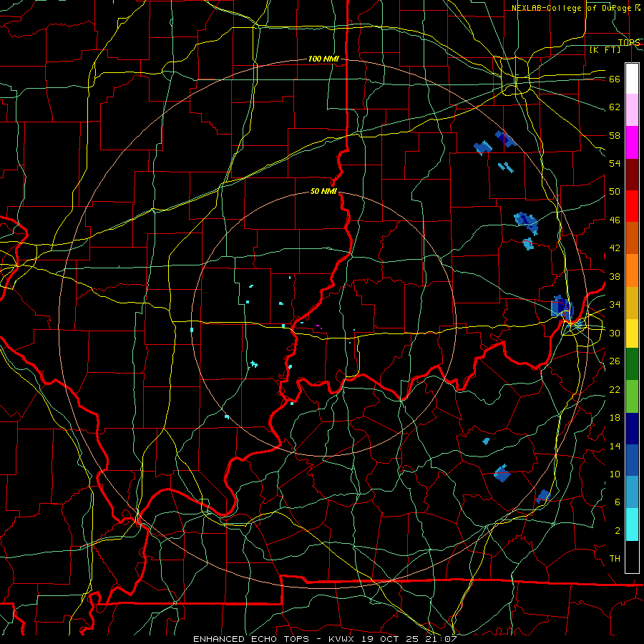Image resolution: width=644 pixels, height=644 pixels.
Task: Pick the magenta 58 kft legend swatch
Action: tap(632, 142)
